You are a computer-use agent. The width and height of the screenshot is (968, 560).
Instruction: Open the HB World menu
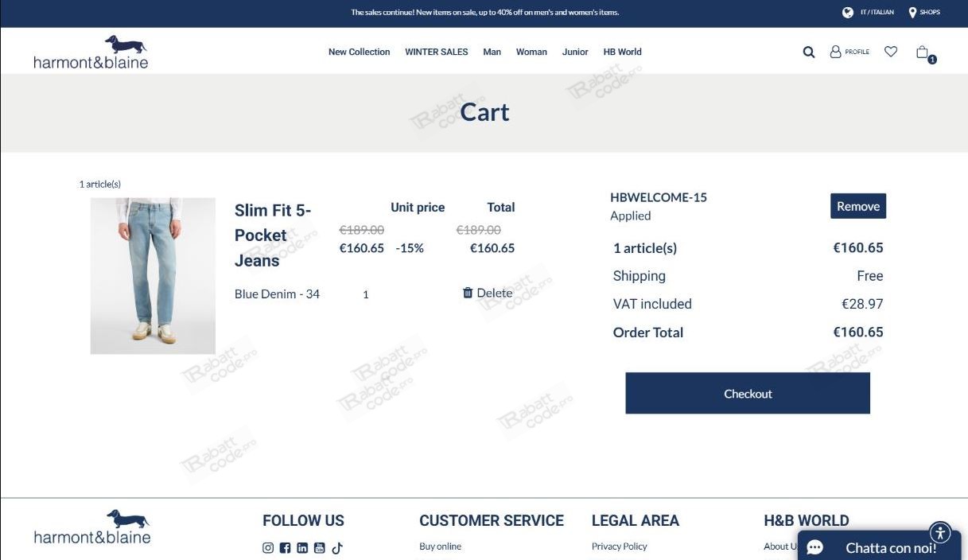click(x=622, y=52)
